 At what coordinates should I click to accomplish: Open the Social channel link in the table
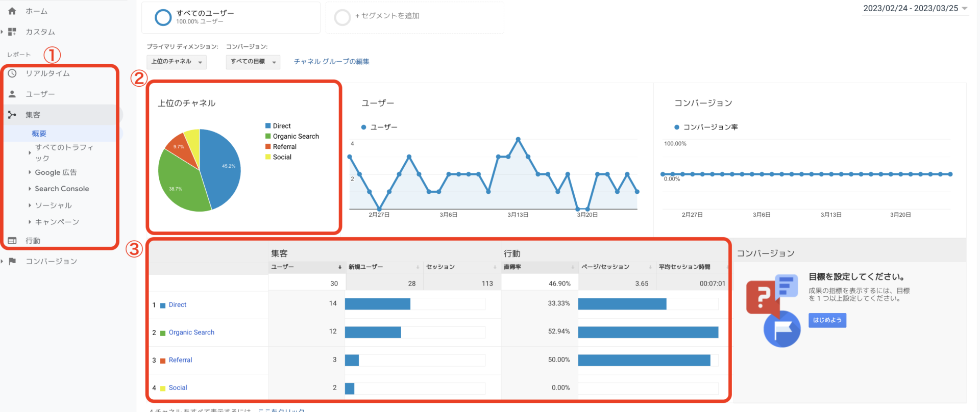178,388
